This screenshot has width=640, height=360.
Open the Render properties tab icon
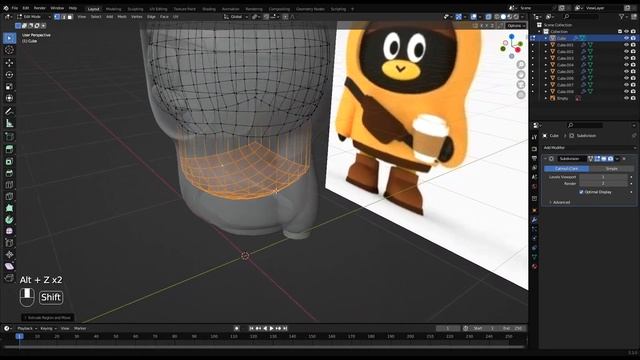point(534,148)
